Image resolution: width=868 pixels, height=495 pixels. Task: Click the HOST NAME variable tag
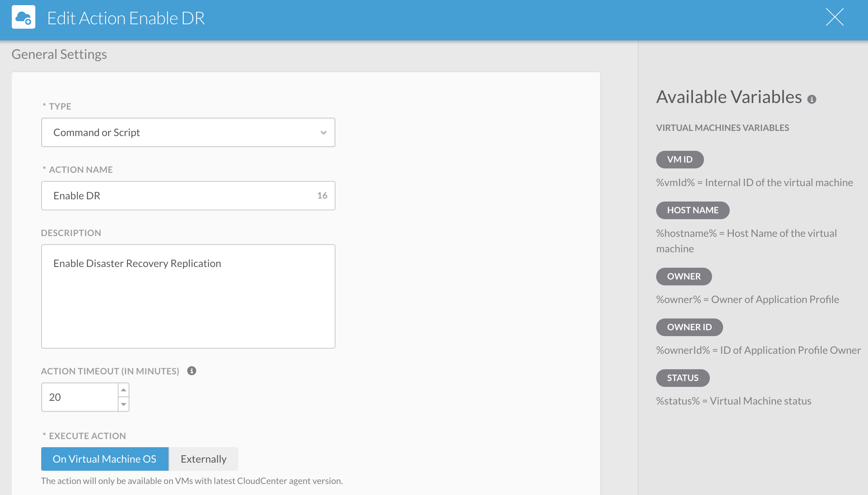(693, 210)
